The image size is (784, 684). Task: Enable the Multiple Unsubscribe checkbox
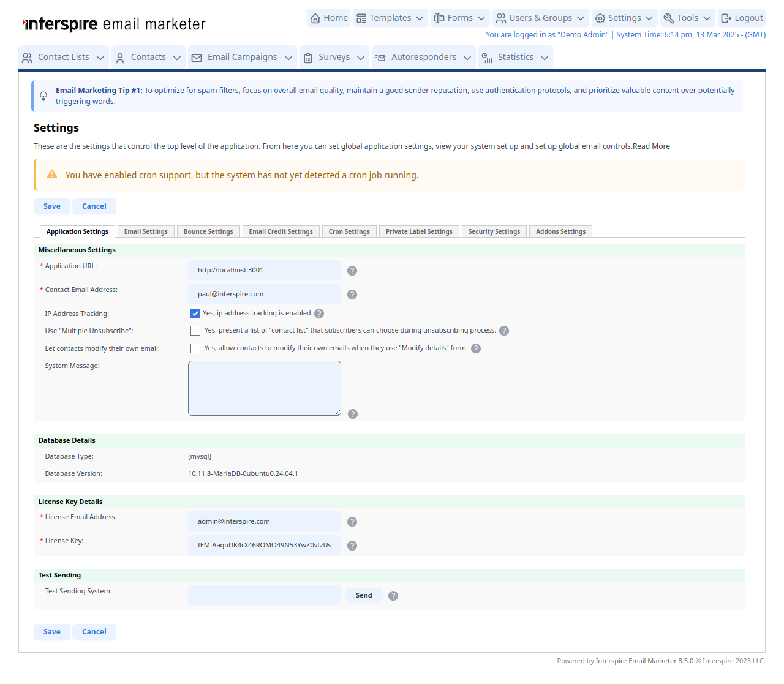pyautogui.click(x=195, y=331)
